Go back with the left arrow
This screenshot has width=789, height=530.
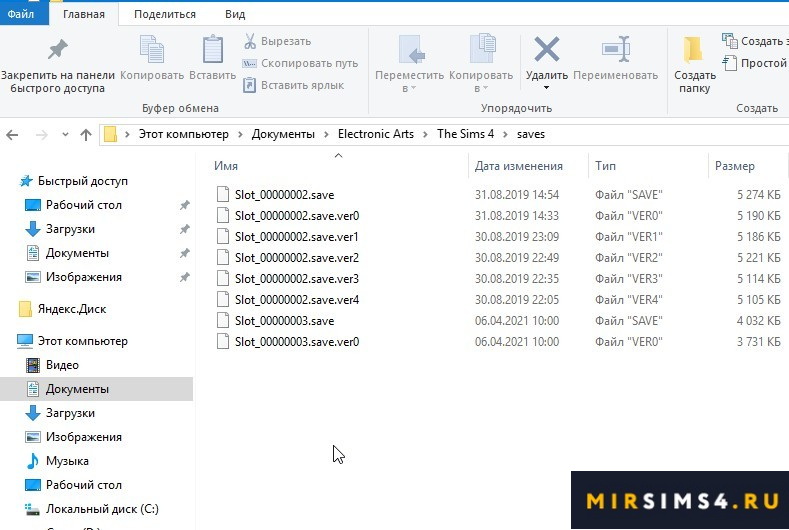pos(13,134)
